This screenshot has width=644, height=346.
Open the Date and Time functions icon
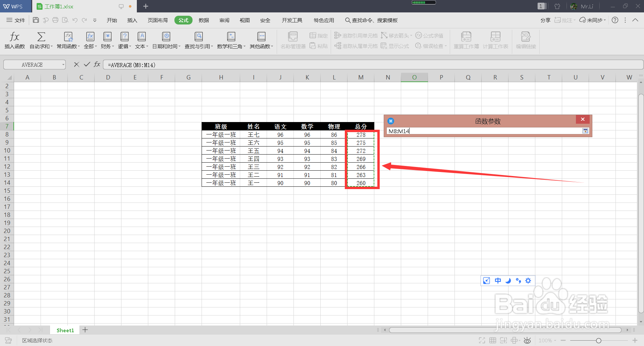point(166,37)
